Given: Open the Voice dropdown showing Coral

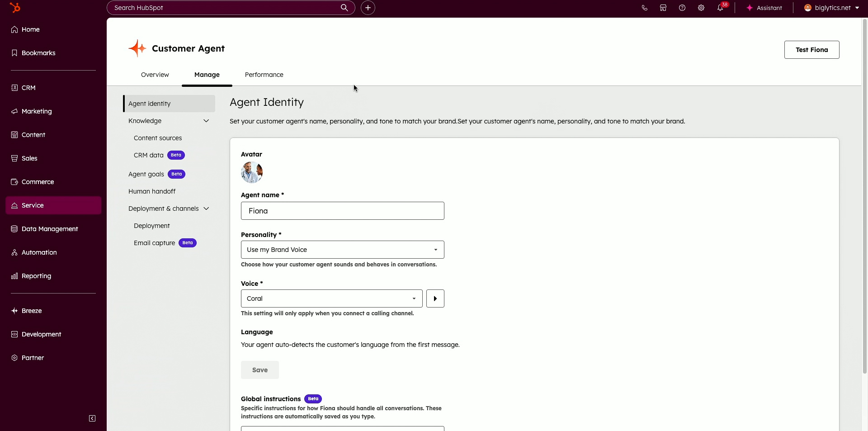Looking at the screenshot, I should click(331, 298).
